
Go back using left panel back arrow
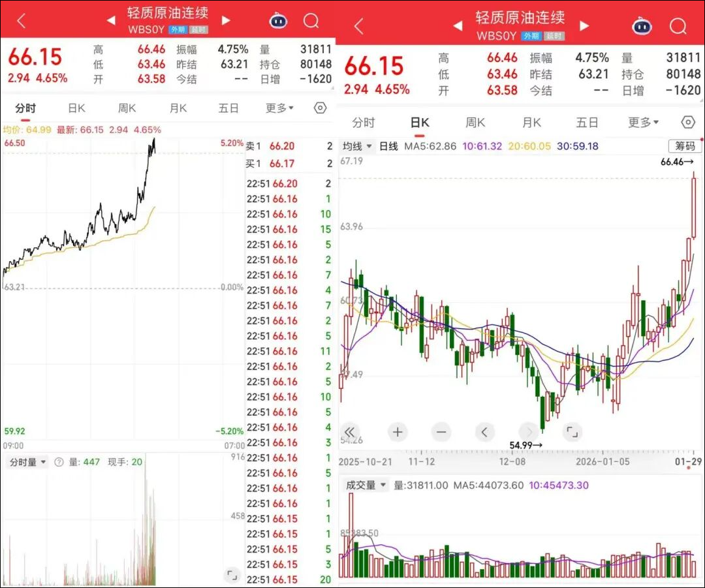coord(21,20)
